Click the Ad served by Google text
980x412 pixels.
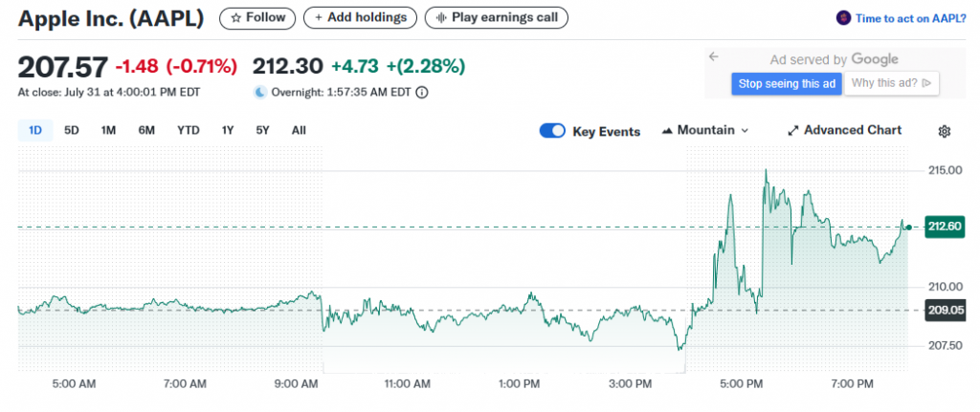[834, 59]
